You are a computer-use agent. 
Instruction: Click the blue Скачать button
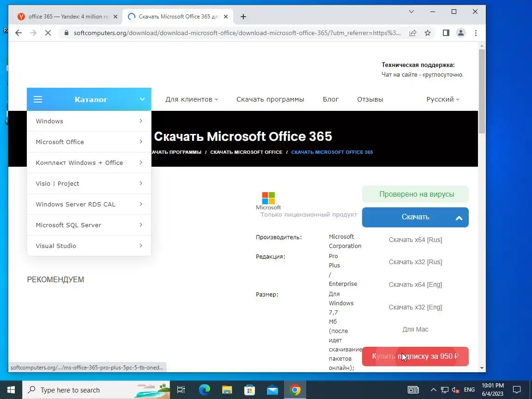[415, 217]
